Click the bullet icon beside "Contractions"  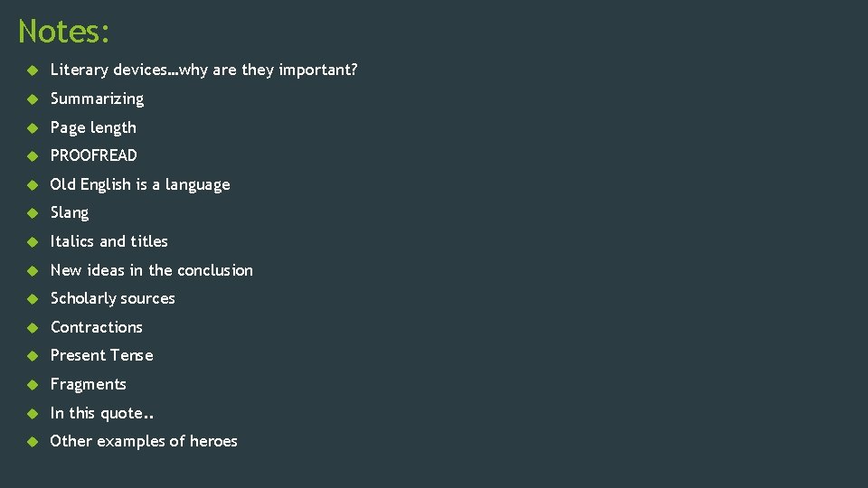(30, 327)
